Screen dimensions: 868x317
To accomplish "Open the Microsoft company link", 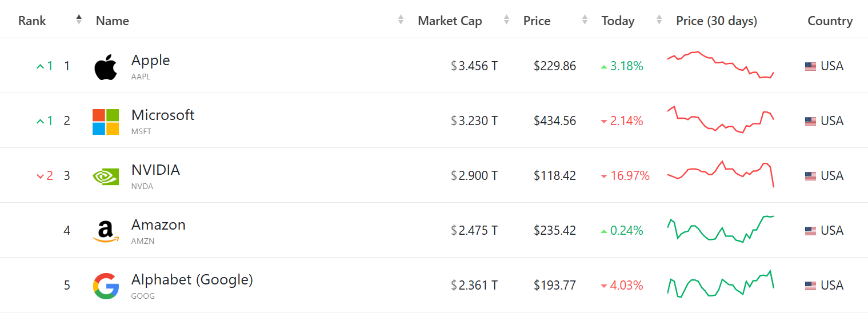I will (x=163, y=115).
